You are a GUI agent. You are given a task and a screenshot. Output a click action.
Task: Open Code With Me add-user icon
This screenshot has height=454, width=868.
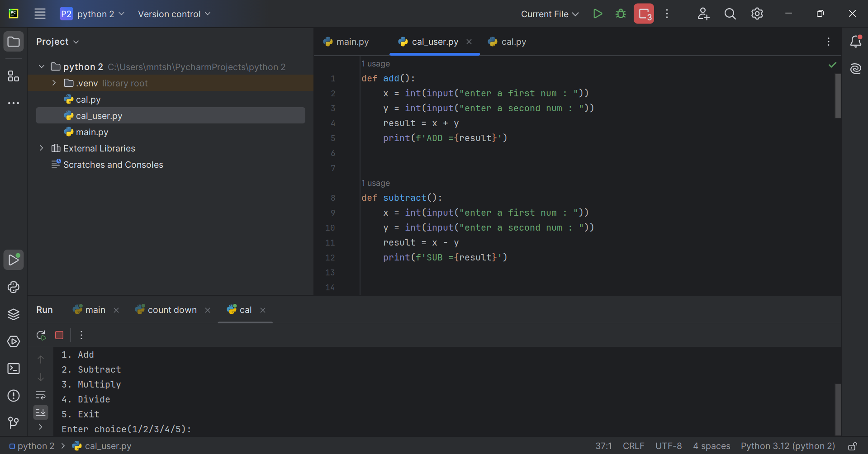coord(703,14)
